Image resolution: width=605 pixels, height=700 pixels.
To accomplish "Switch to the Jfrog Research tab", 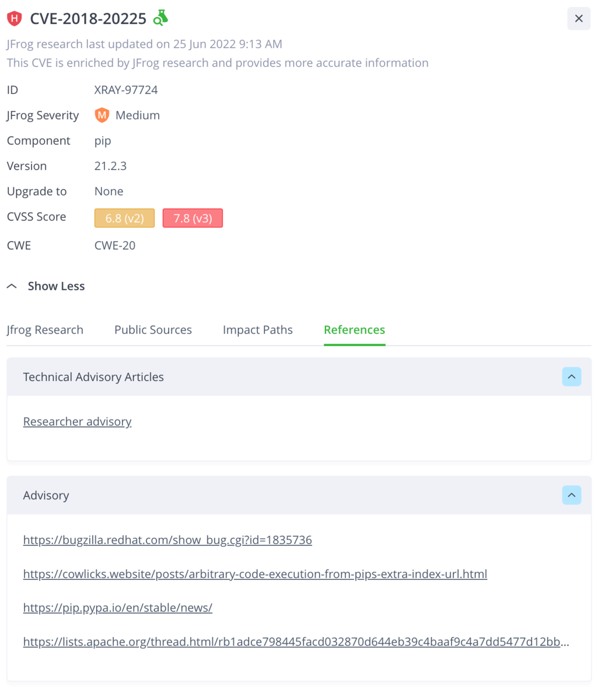I will (x=45, y=330).
